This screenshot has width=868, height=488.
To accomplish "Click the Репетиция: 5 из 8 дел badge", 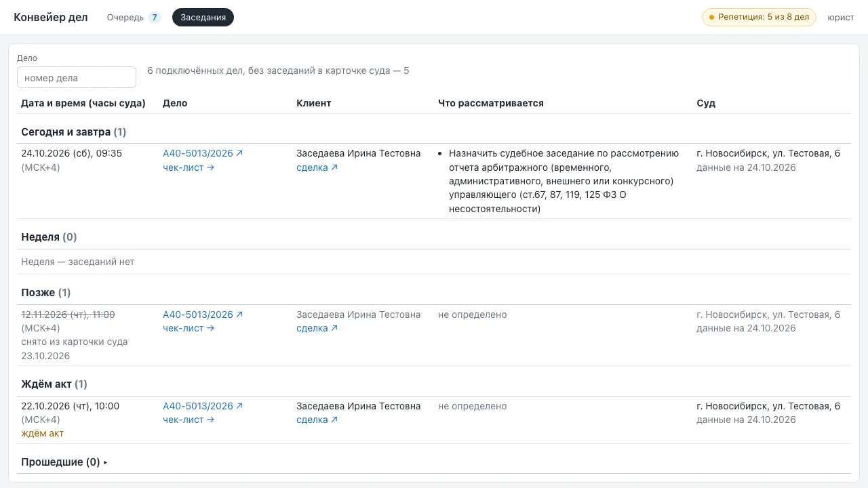I will 759,17.
